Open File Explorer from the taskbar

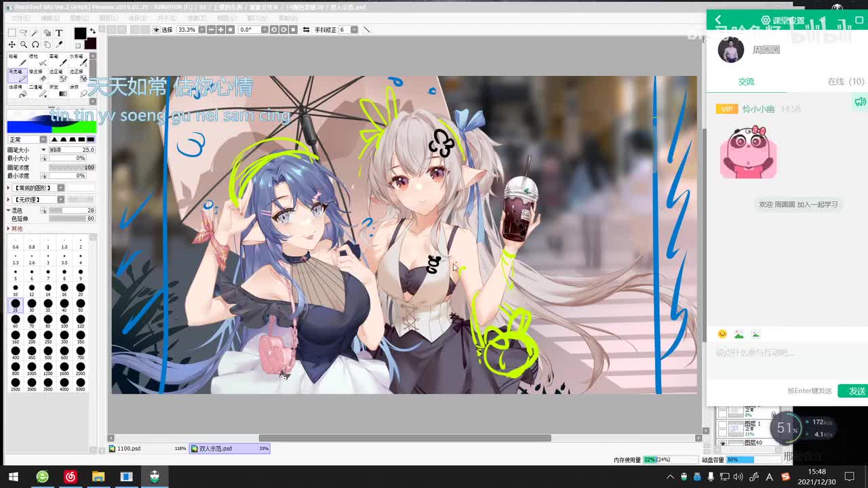(98, 476)
